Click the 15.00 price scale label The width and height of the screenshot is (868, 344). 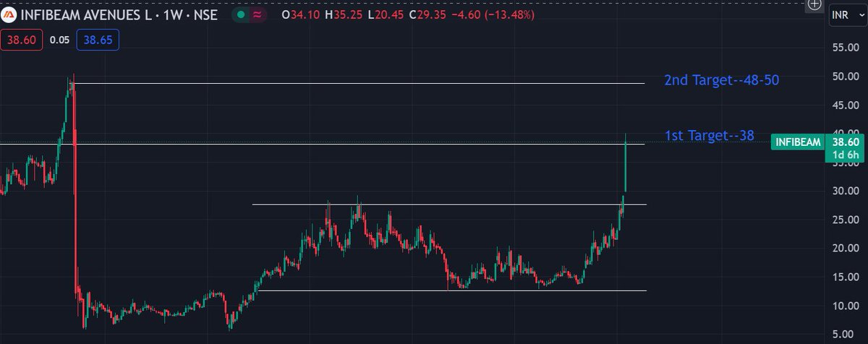click(x=847, y=277)
